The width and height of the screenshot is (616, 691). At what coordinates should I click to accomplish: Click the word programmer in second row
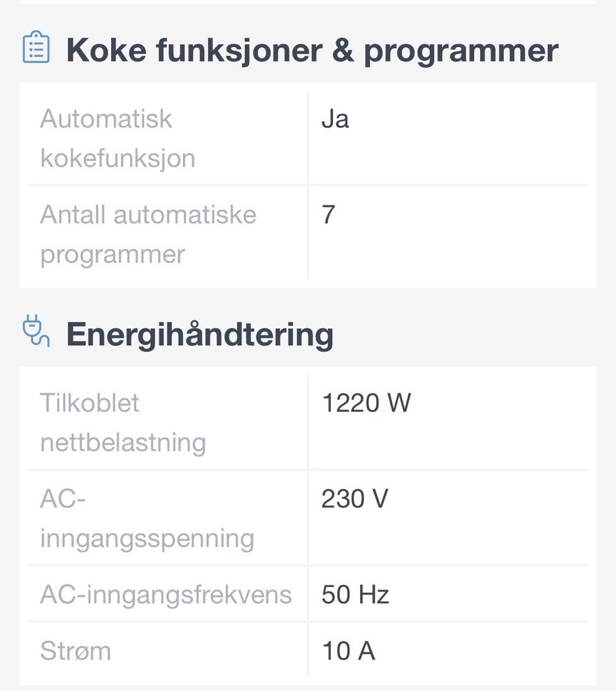(x=112, y=254)
